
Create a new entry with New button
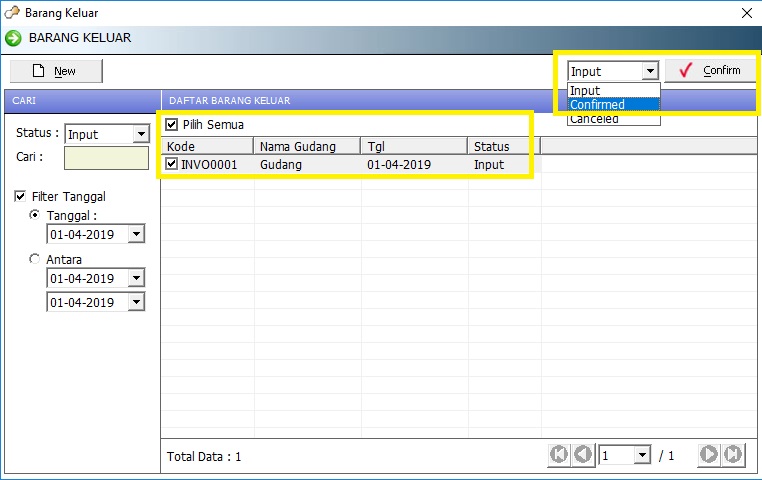pos(56,71)
